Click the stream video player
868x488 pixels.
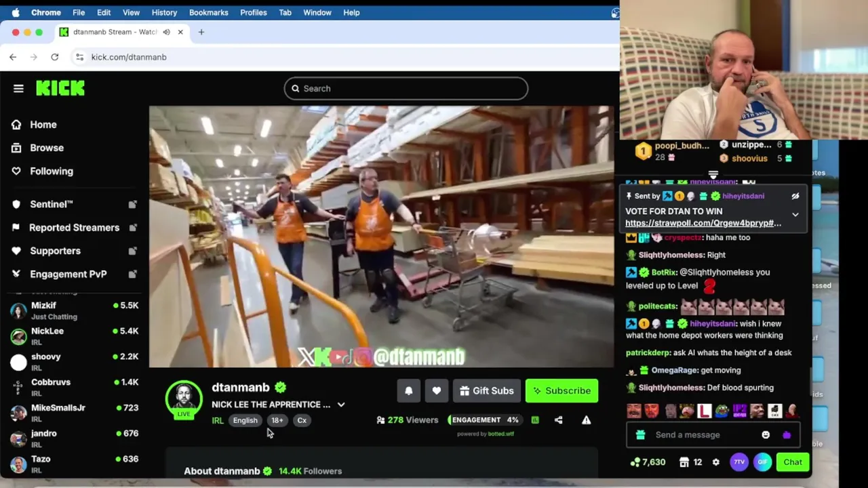[381, 236]
